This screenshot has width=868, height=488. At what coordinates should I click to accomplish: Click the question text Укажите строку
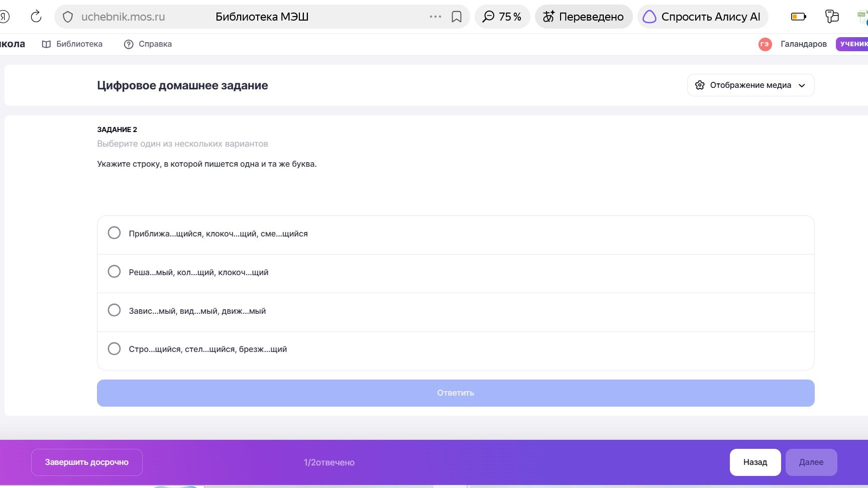[x=207, y=164]
